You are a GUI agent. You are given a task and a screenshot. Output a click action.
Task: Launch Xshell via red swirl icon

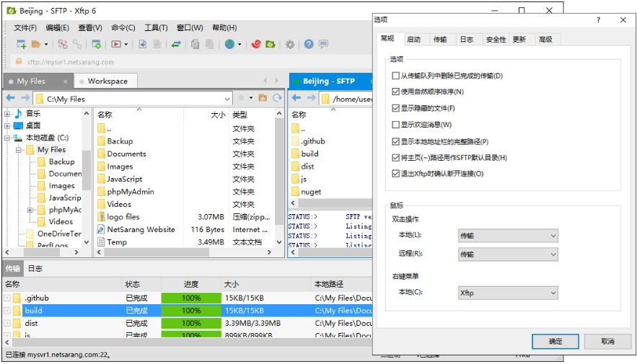(256, 44)
